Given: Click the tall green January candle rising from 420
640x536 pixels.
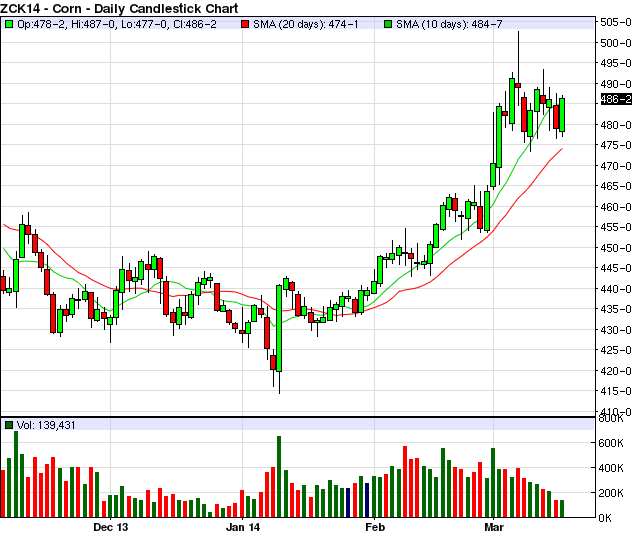Looking at the screenshot, I should point(279,328).
